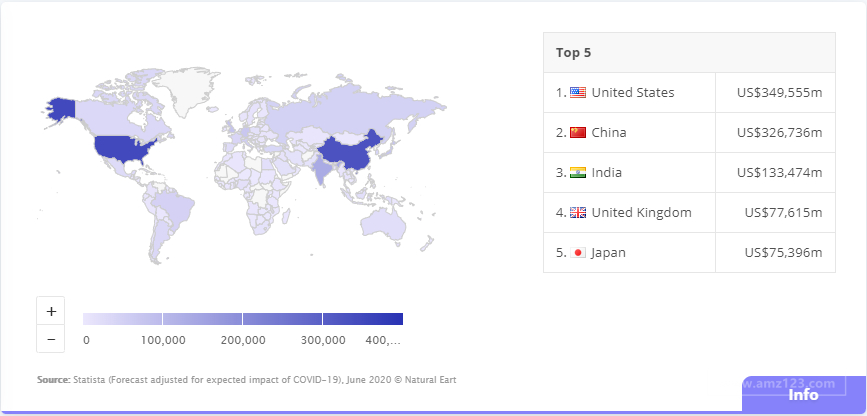
Task: Click the Top 5 table header
Action: click(574, 52)
